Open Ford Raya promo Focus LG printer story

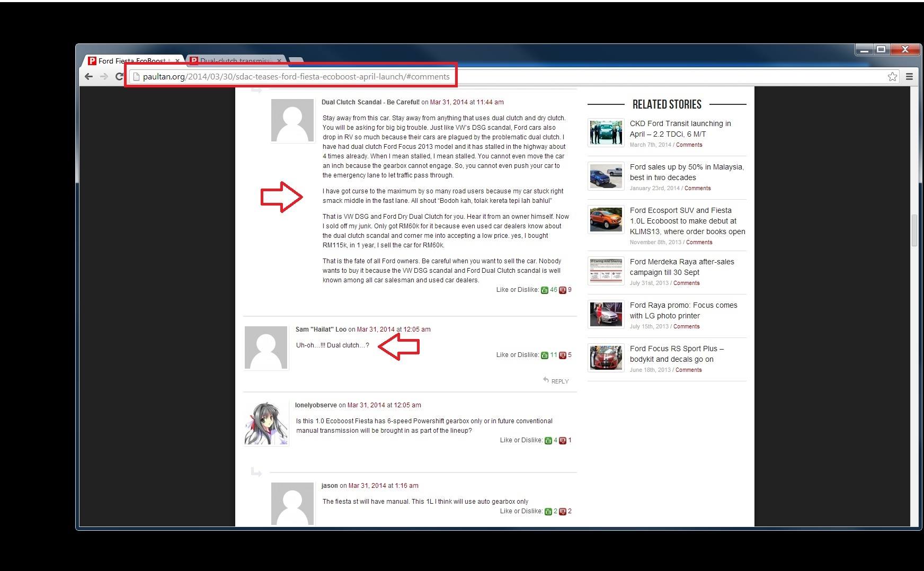click(683, 310)
